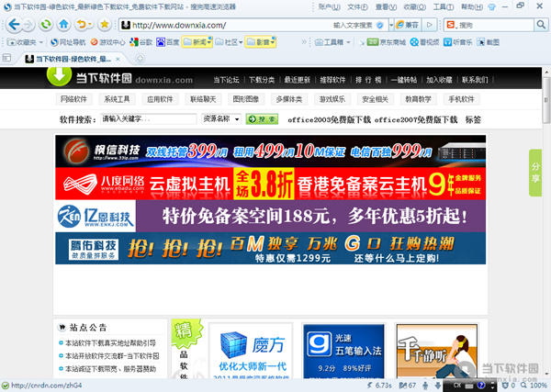The width and height of the screenshot is (551, 392).
Task: Open the 百度 bookmark
Action: (x=168, y=42)
